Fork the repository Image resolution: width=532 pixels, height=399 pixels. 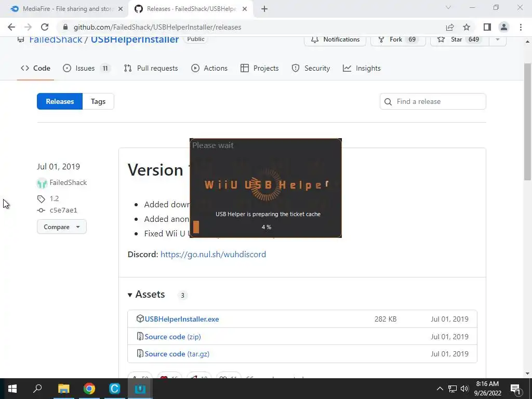pyautogui.click(x=398, y=39)
